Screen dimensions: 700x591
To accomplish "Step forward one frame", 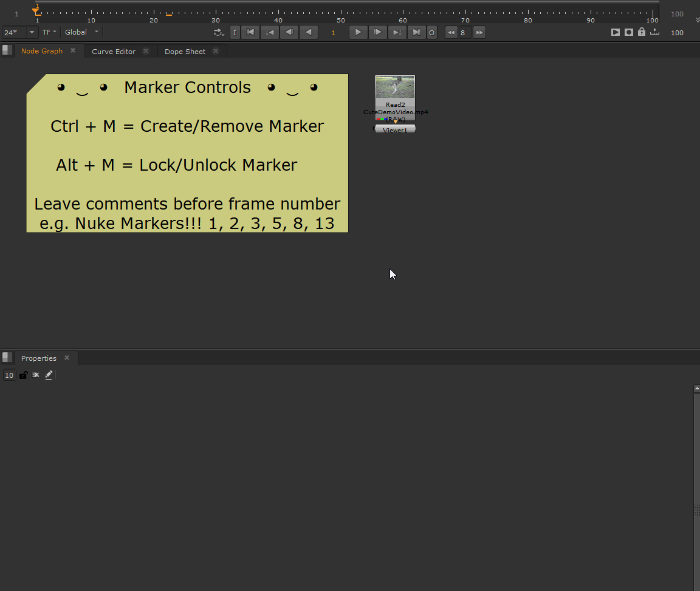I will [378, 32].
